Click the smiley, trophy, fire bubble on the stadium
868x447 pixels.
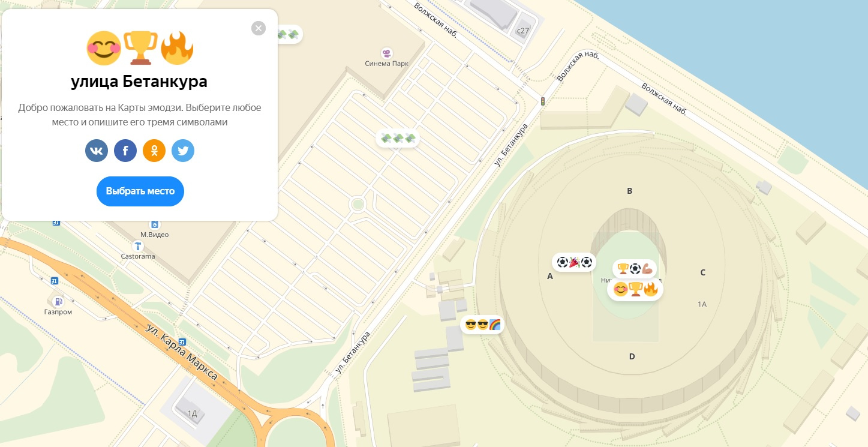click(x=635, y=290)
